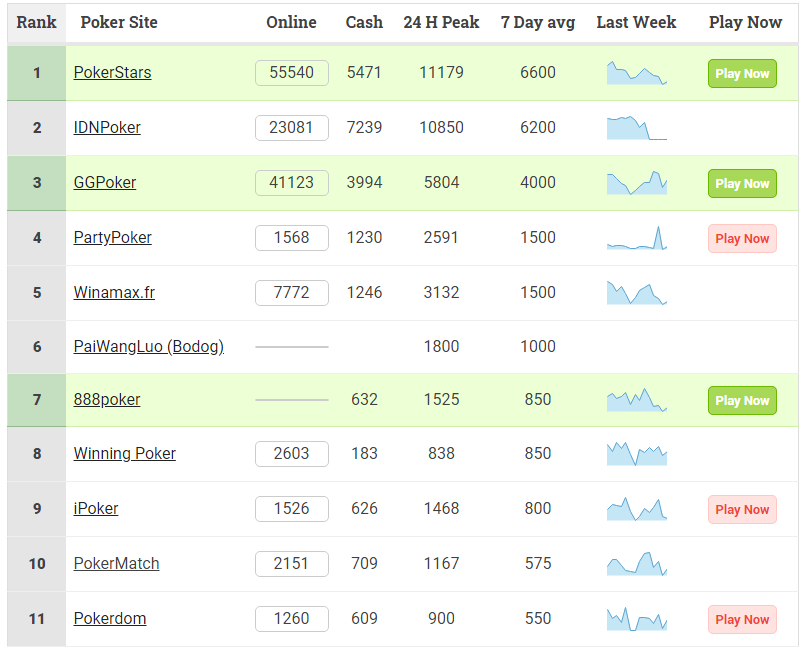
Task: Click the PaiWangLuo (Bodog) link
Action: [149, 346]
